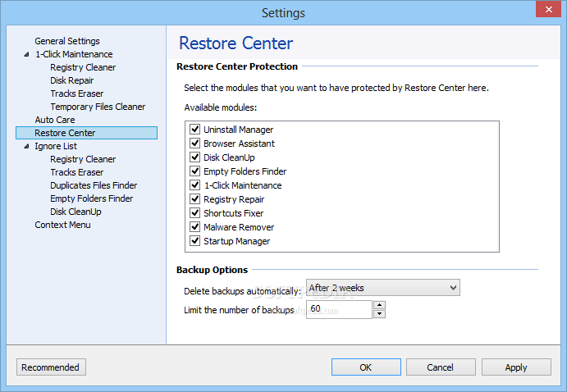Open Registry Cleaner under 1-Click Maintenance
This screenshot has height=392, width=567.
click(x=83, y=67)
